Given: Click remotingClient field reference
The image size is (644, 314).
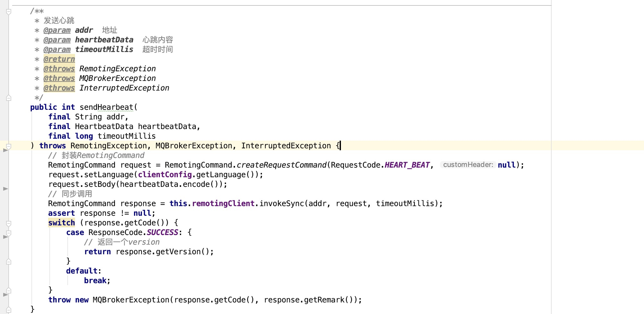Looking at the screenshot, I should [223, 204].
